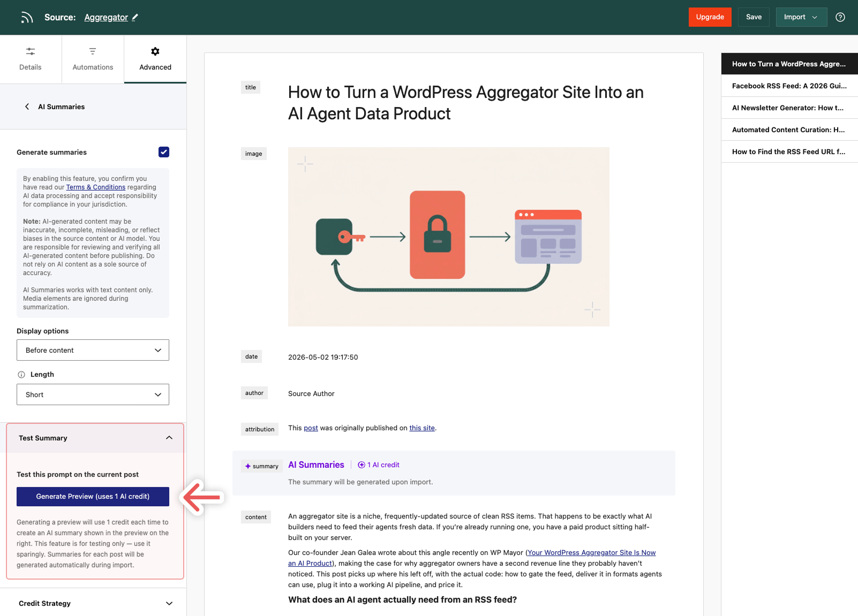Click the 'author' field tag

[254, 393]
